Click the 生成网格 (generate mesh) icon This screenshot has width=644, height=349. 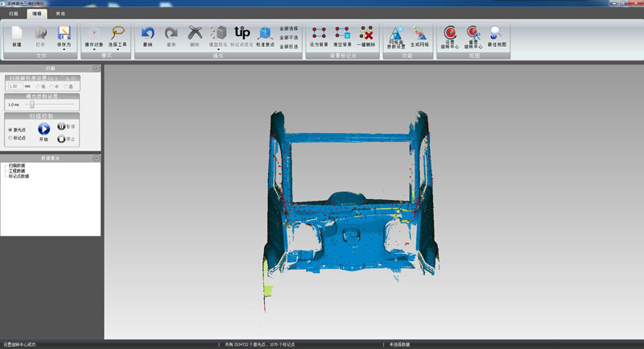coord(420,33)
